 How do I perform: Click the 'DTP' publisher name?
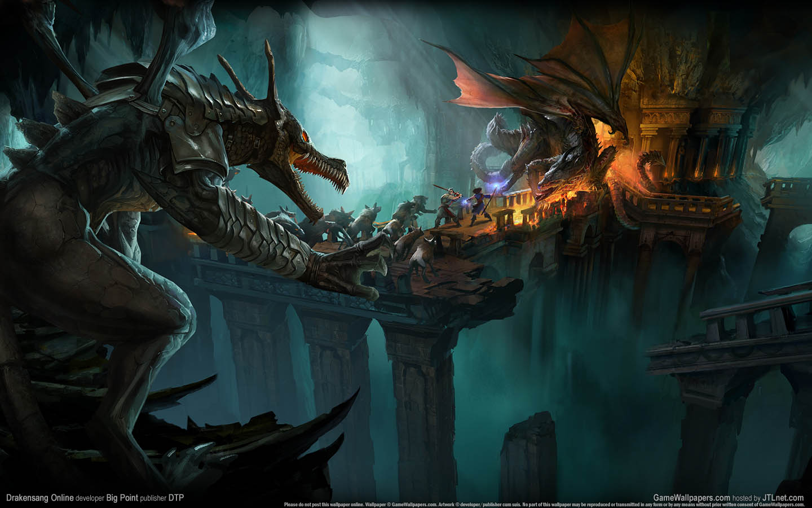point(176,498)
